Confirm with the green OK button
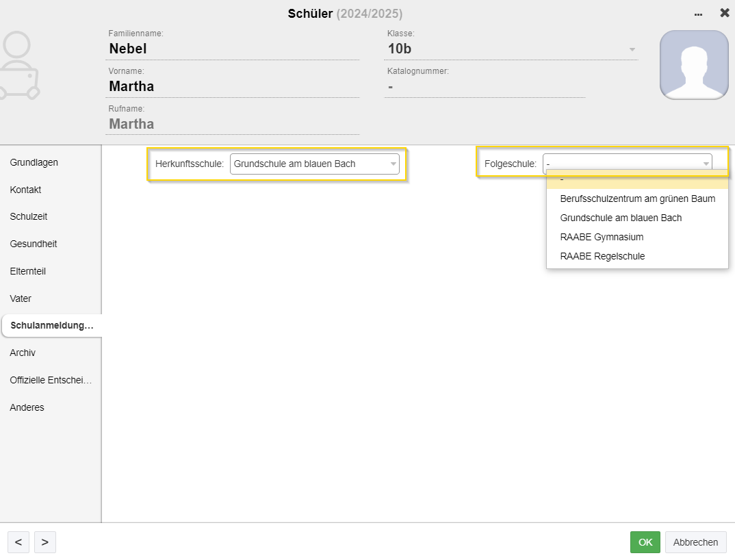This screenshot has height=560, width=735. (645, 542)
